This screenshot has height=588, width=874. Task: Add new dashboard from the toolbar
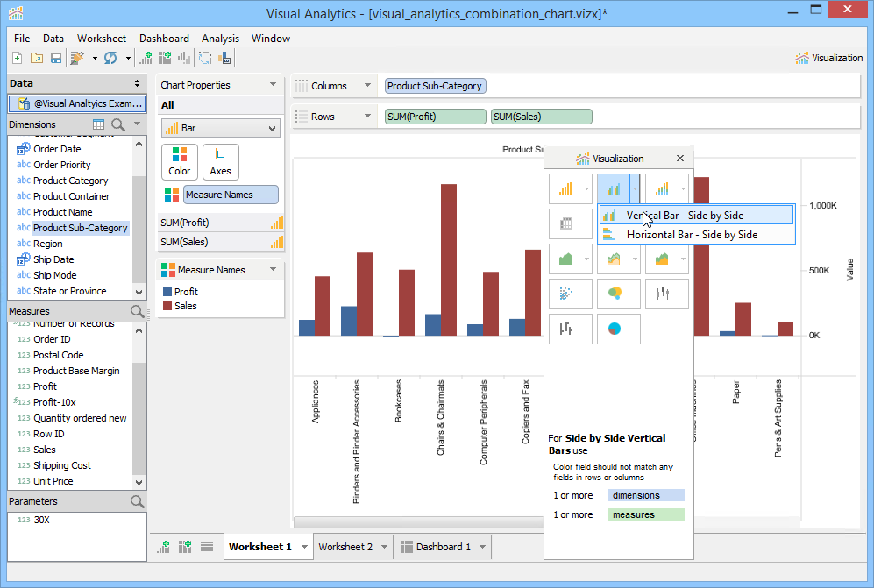[x=165, y=58]
